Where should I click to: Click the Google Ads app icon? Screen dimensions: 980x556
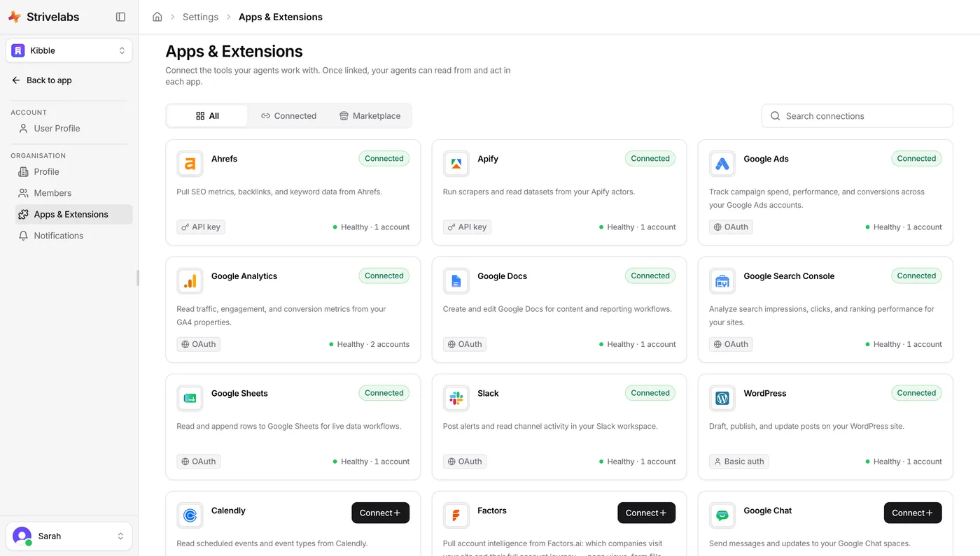coord(722,164)
